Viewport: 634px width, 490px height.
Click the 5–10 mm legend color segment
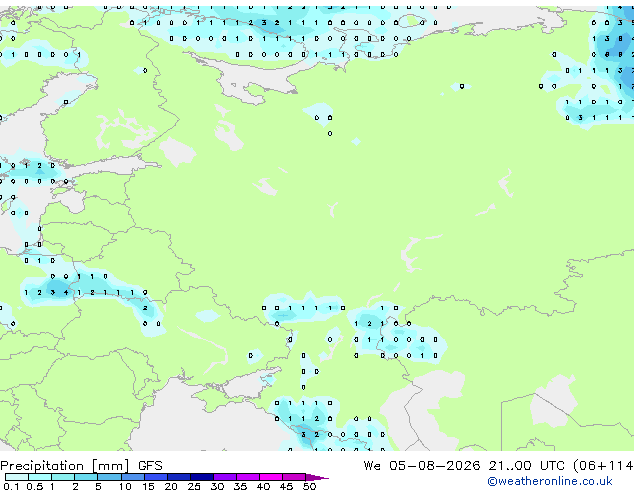point(110,477)
